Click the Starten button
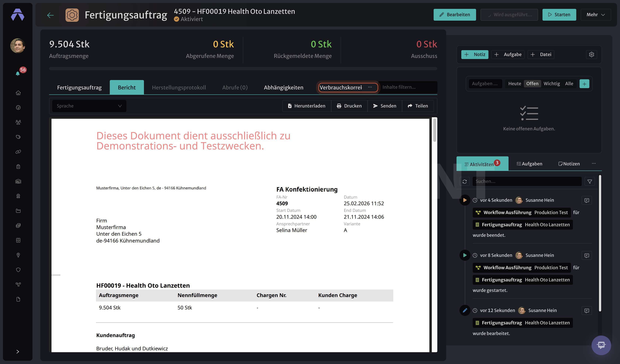The height and width of the screenshot is (364, 620). (x=559, y=15)
